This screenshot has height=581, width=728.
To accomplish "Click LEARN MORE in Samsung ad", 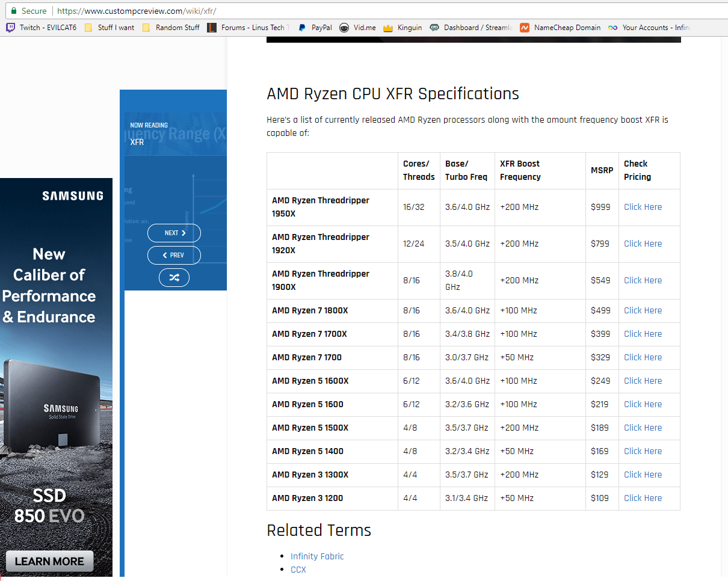I will (49, 561).
